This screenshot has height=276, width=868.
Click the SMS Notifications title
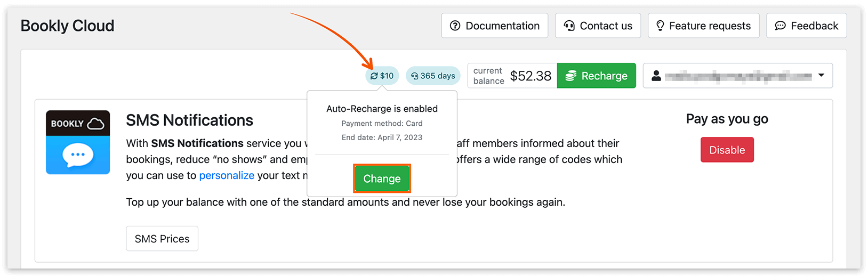(x=189, y=120)
